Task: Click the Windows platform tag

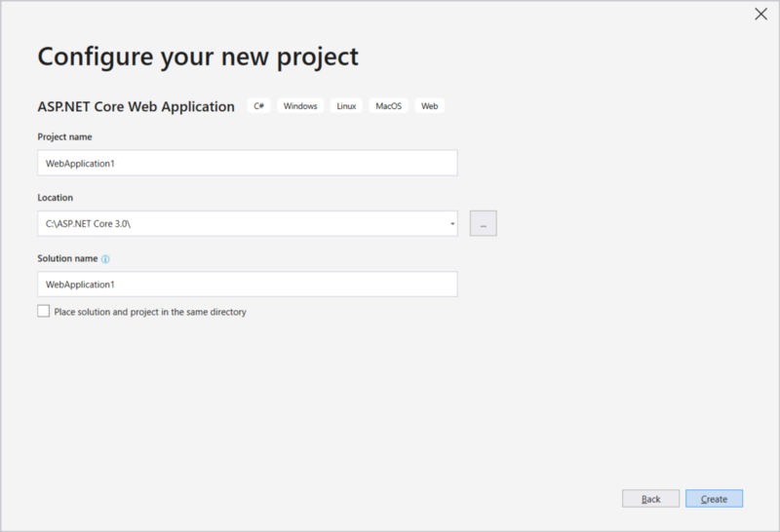Action: point(300,106)
